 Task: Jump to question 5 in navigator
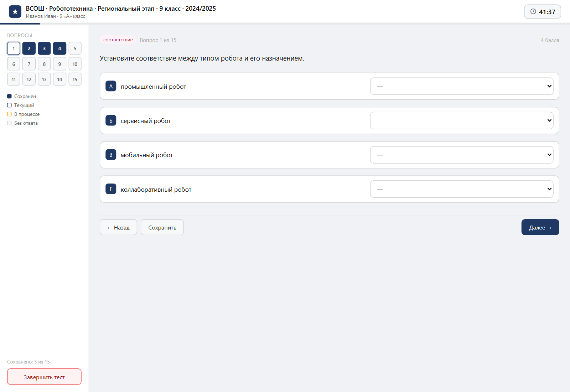click(75, 48)
